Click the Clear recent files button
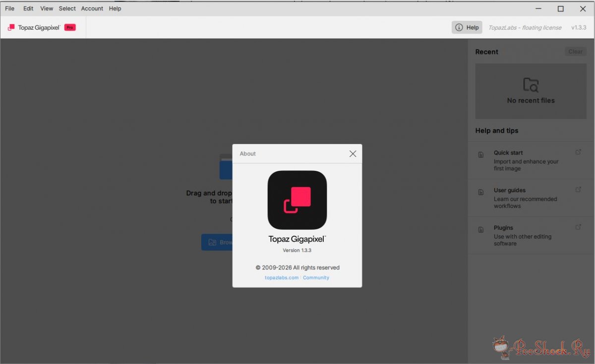Viewport: 595px width, 364px height. (575, 52)
